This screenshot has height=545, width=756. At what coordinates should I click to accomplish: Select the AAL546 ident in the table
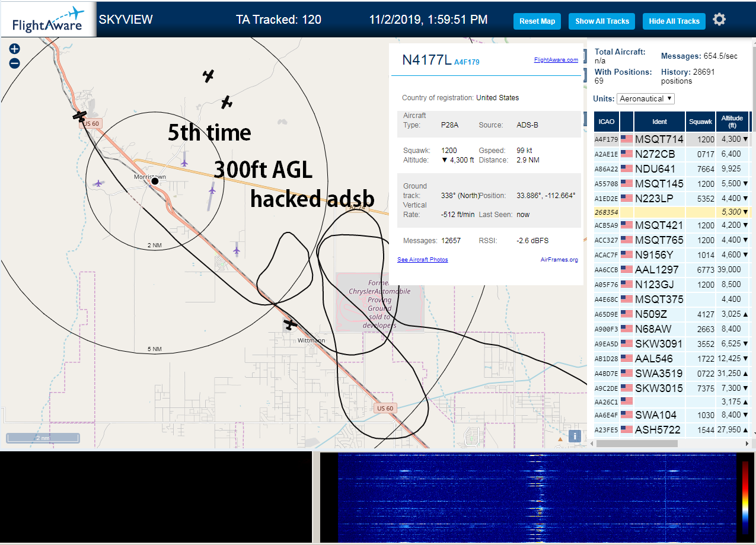point(654,359)
